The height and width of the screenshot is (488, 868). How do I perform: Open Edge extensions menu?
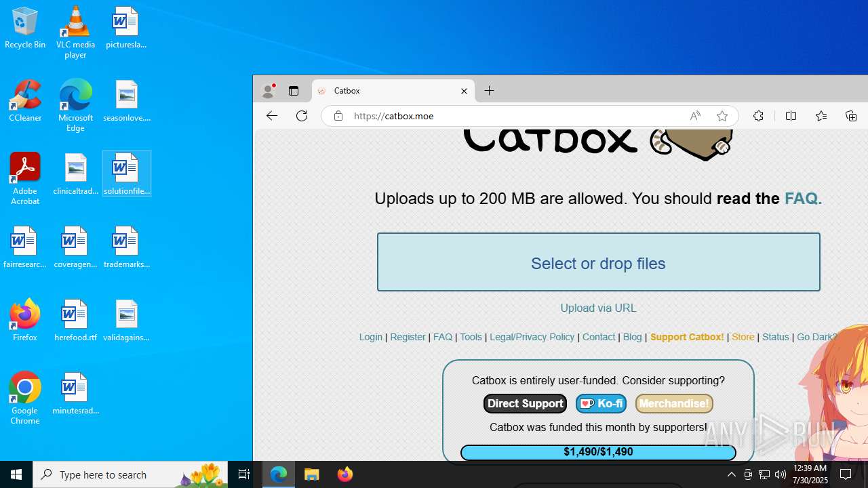(758, 116)
